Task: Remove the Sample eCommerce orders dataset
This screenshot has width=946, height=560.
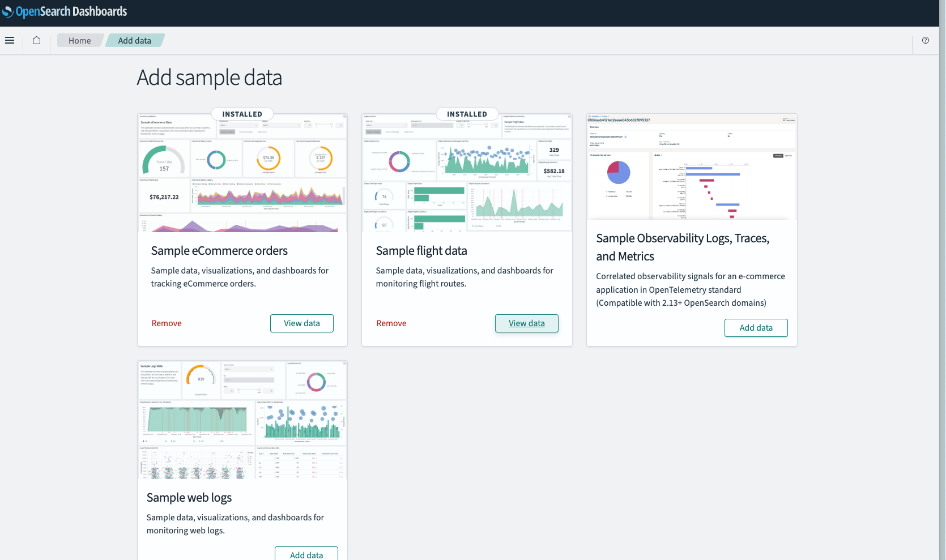Action: click(x=167, y=323)
